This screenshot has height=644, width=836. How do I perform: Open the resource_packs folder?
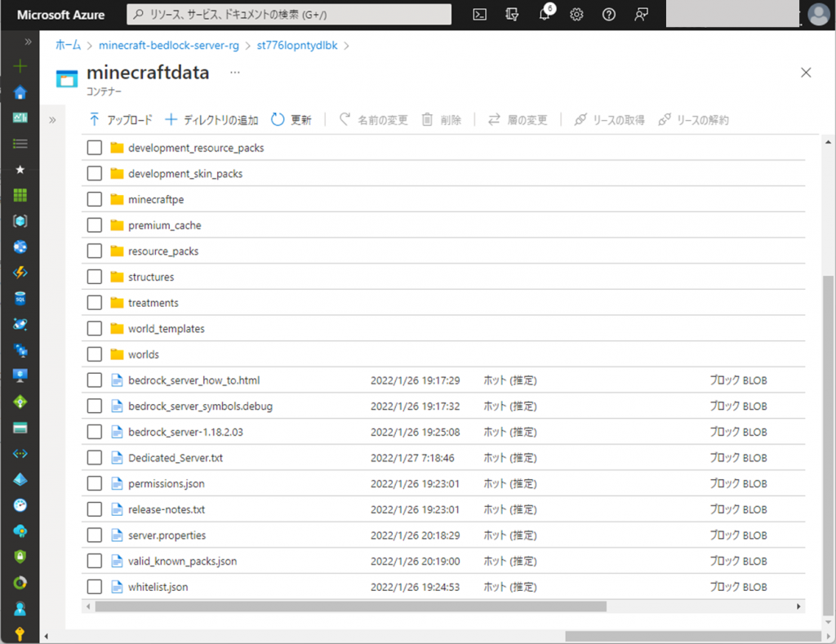point(163,251)
